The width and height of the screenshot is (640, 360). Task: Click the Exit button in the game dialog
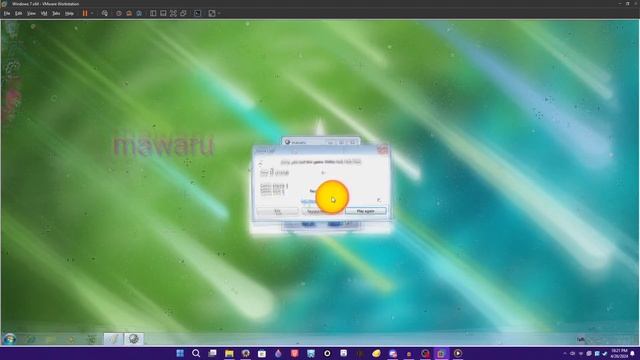pos(277,211)
